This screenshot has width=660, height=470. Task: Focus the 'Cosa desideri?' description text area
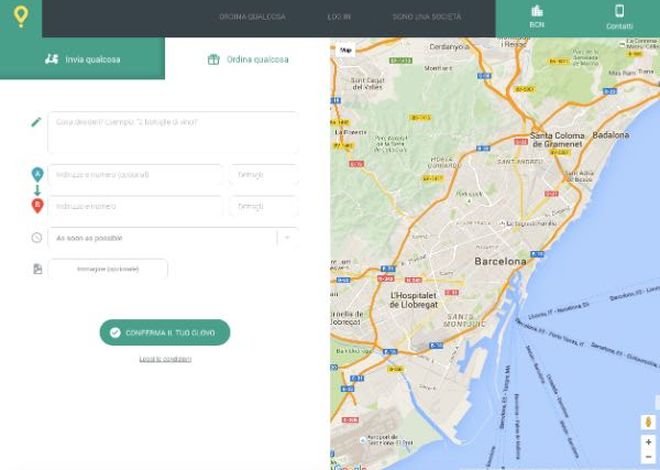point(173,132)
